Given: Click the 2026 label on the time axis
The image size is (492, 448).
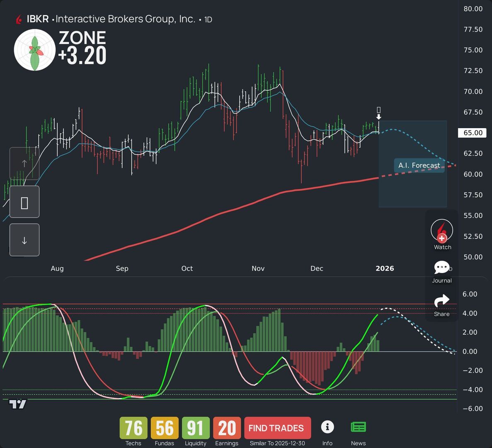Looking at the screenshot, I should (x=385, y=268).
